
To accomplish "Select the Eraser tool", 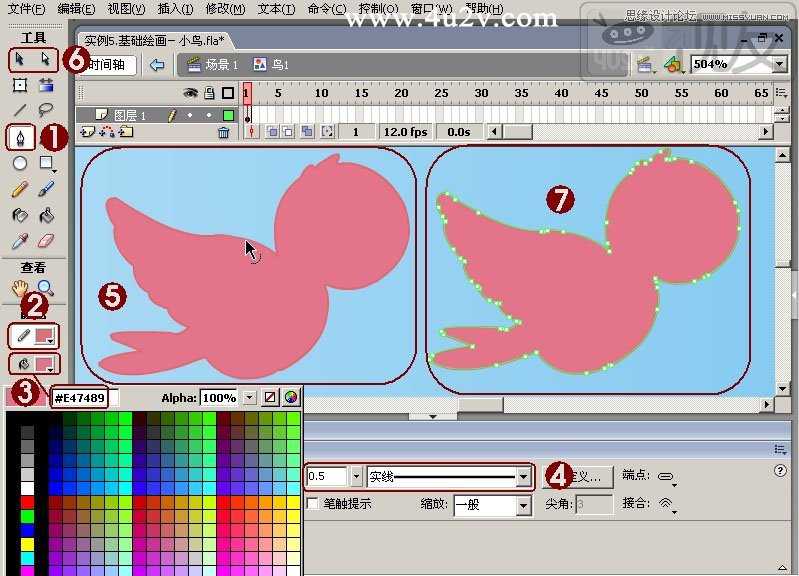I will (x=46, y=240).
